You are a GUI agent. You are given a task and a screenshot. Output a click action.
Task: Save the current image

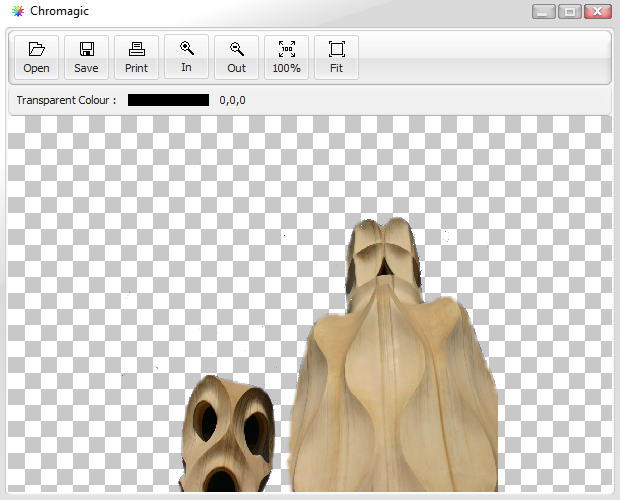pos(86,57)
